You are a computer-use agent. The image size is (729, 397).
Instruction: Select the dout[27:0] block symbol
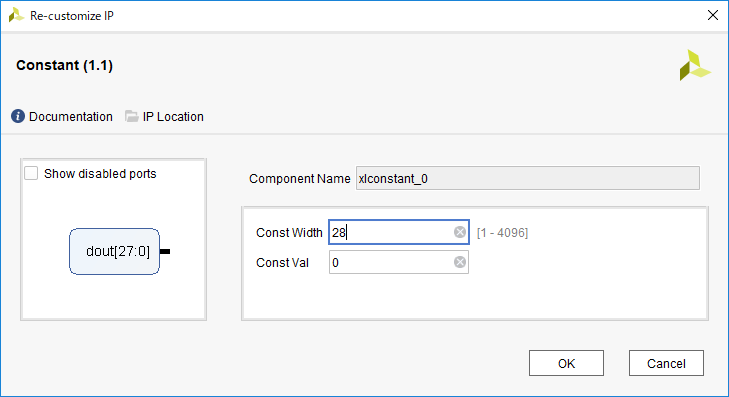click(x=114, y=251)
